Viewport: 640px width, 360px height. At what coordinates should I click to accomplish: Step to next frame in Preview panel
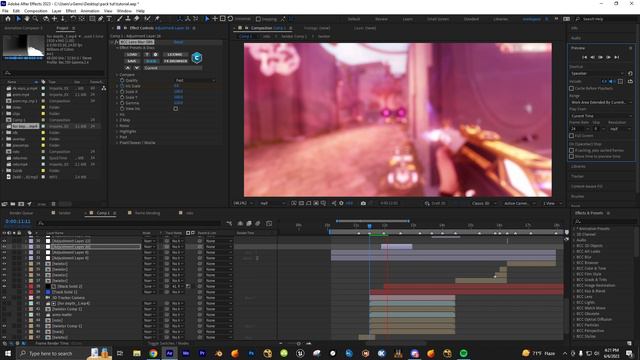(609, 58)
